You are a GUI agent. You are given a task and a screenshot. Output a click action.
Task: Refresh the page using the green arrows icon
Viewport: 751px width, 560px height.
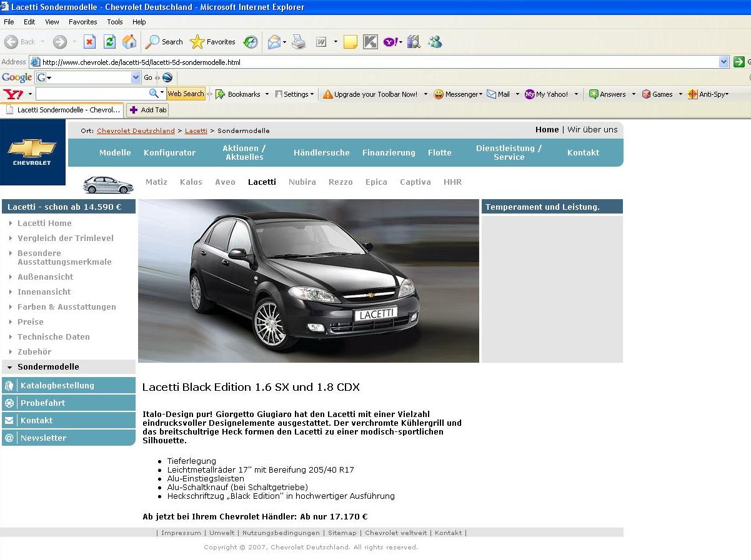click(109, 42)
